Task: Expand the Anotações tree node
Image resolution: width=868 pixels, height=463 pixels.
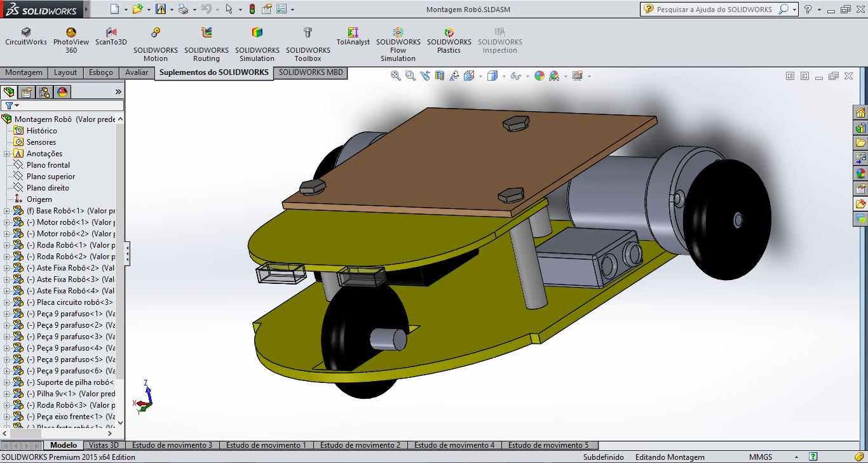Action: pyautogui.click(x=7, y=154)
